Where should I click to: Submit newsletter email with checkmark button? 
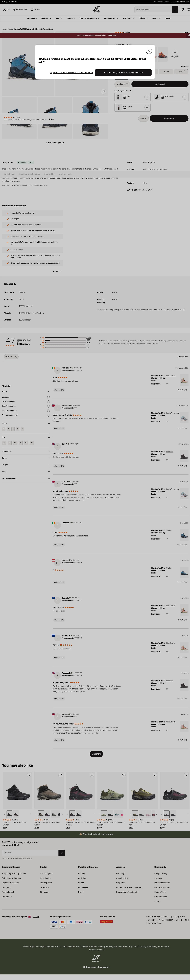(x=62, y=853)
